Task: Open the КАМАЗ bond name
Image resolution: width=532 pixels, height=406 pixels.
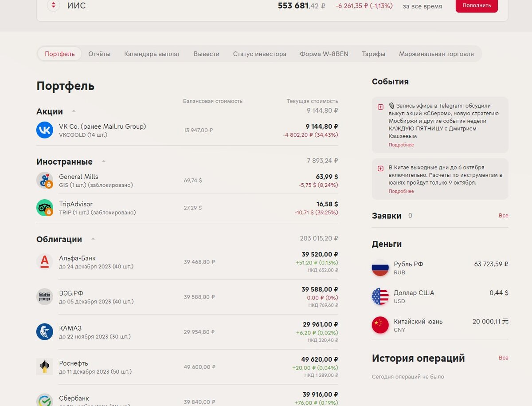Action: pyautogui.click(x=70, y=328)
